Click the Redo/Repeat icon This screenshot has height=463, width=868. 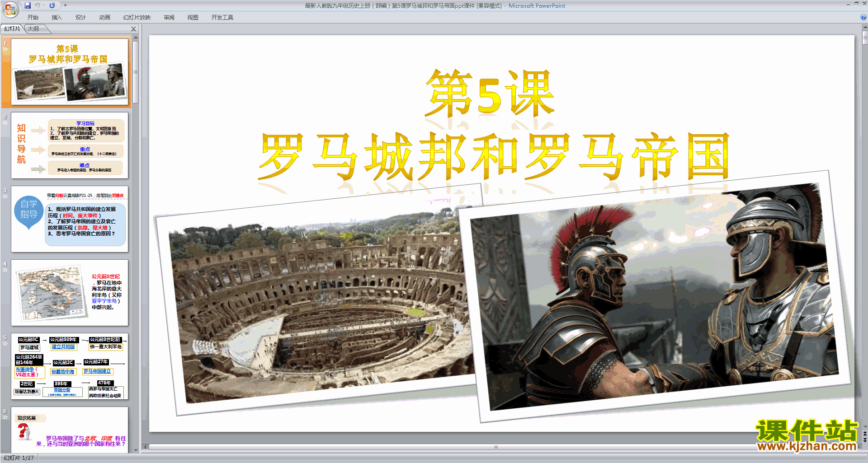[x=52, y=5]
